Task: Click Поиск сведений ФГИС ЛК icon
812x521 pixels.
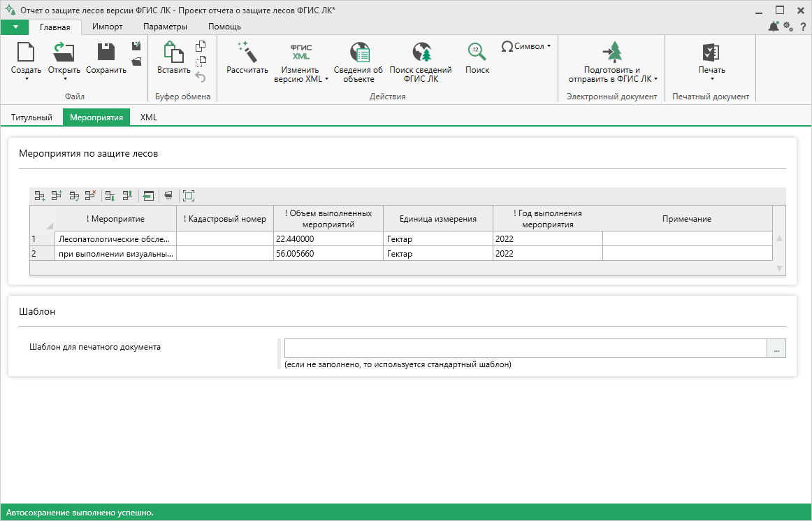Action: 421,52
